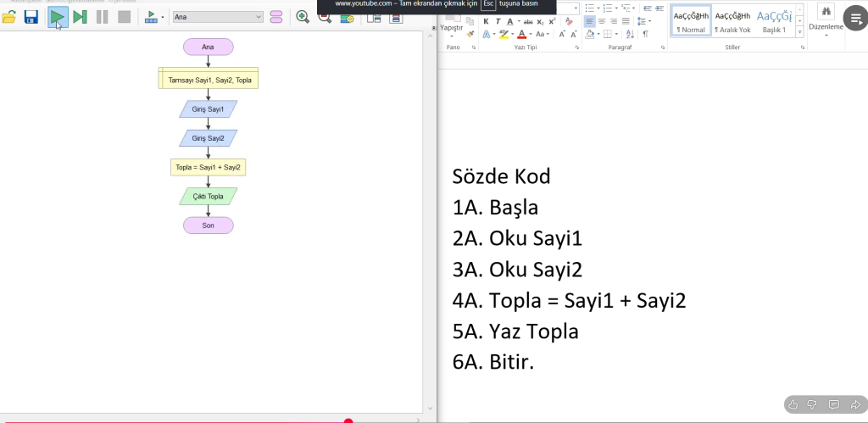Click the green Run flowchart button

pos(57,16)
